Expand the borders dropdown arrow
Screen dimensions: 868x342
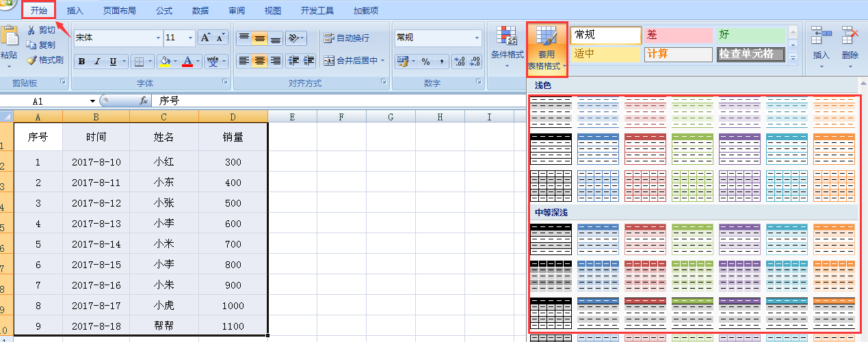[150, 62]
